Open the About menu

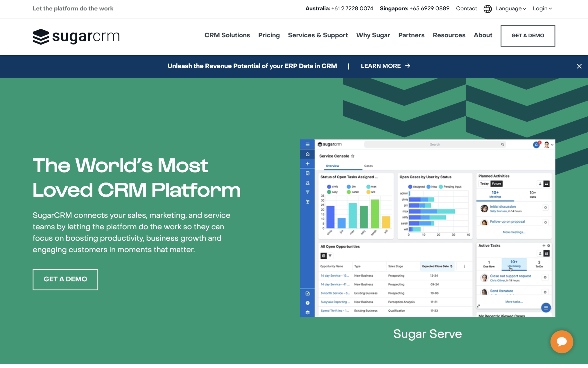pyautogui.click(x=483, y=35)
